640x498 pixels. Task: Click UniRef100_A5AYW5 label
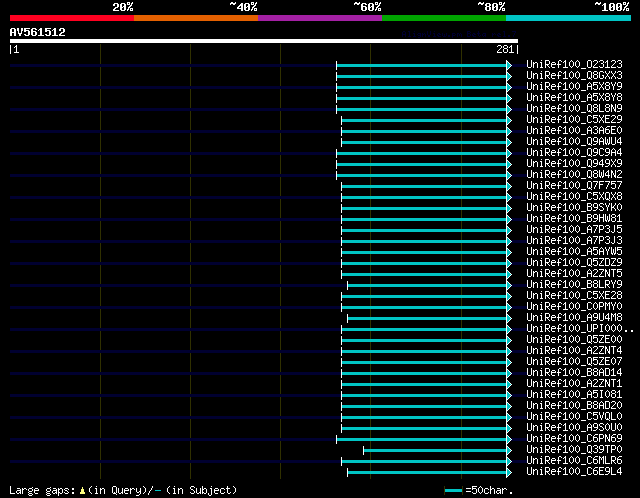[574, 252]
